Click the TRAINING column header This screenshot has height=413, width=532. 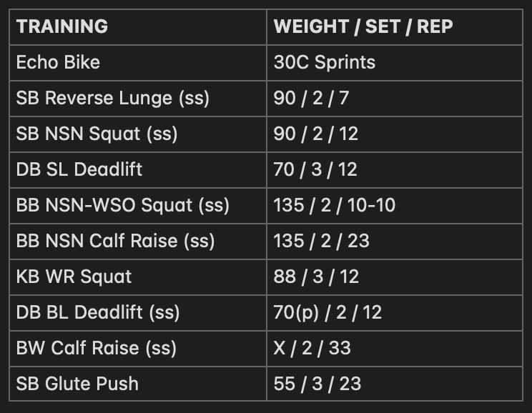(x=62, y=26)
